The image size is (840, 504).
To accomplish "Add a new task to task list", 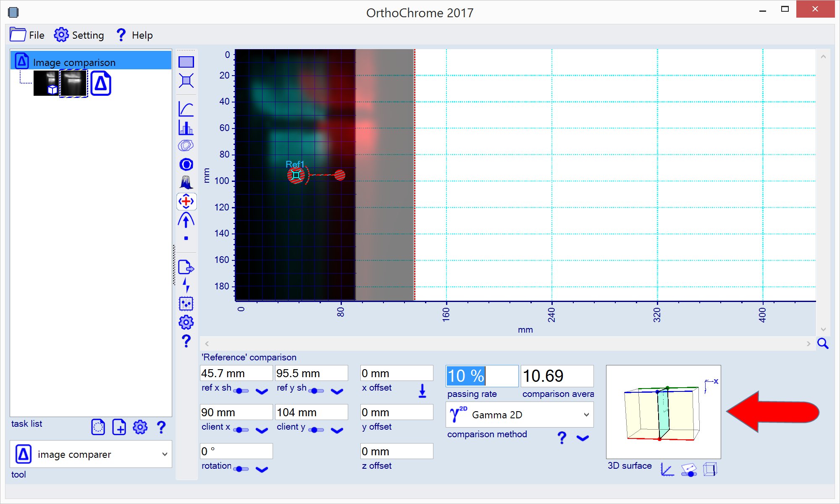I will pos(119,428).
